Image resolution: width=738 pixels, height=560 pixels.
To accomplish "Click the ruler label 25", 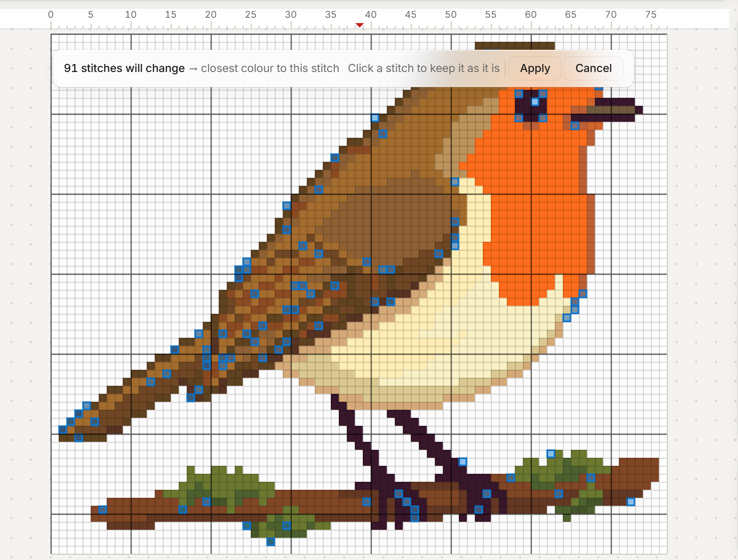I will [x=251, y=15].
